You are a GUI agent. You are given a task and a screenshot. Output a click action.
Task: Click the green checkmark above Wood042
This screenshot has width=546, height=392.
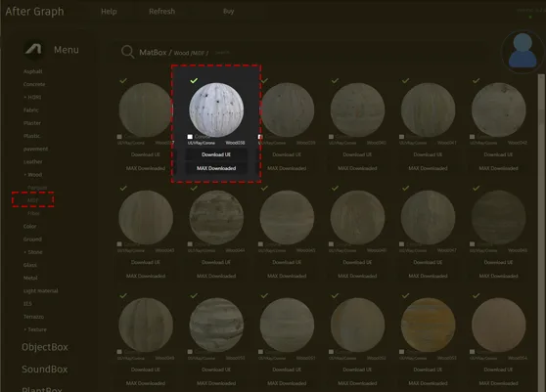point(476,81)
